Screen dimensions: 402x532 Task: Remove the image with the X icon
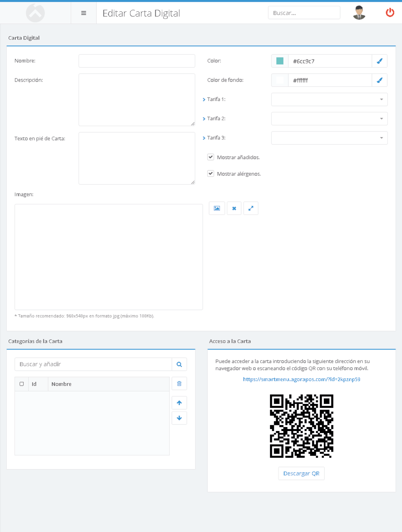[x=234, y=208]
